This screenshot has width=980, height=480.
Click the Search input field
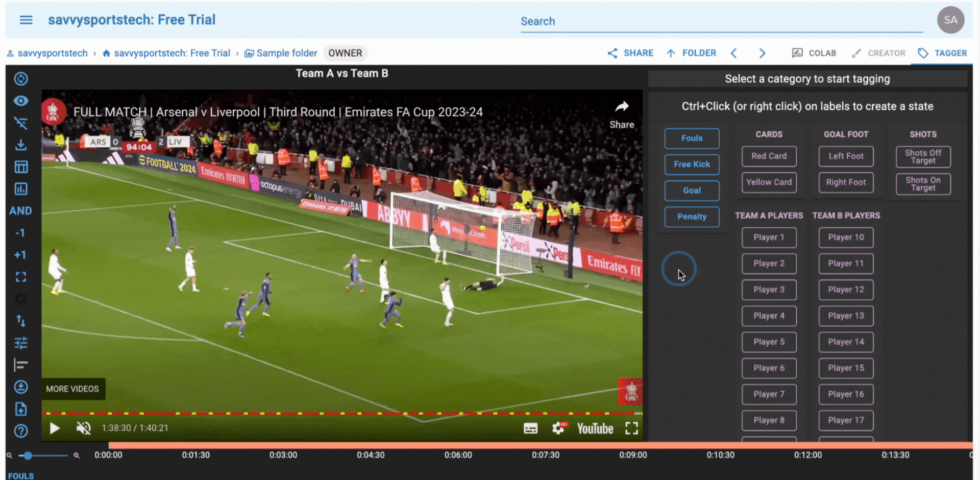pyautogui.click(x=722, y=21)
